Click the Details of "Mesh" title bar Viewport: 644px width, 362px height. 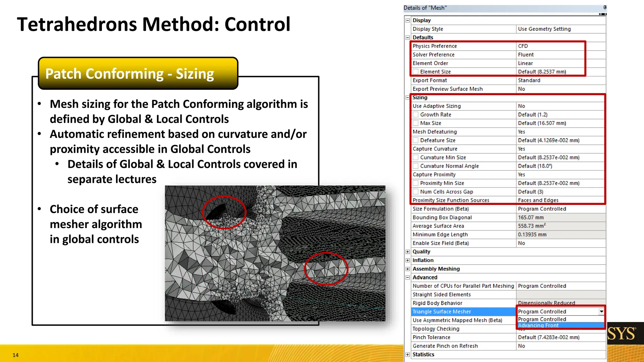pos(505,8)
